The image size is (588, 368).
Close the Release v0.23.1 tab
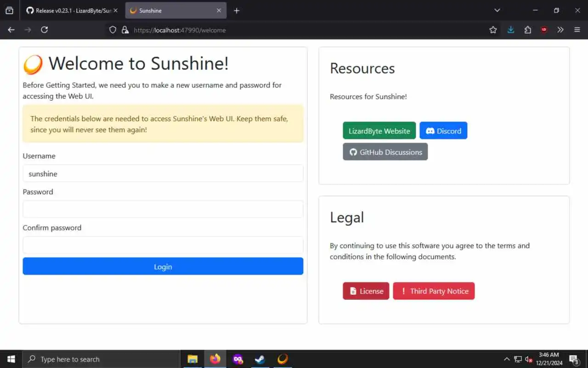pyautogui.click(x=116, y=11)
